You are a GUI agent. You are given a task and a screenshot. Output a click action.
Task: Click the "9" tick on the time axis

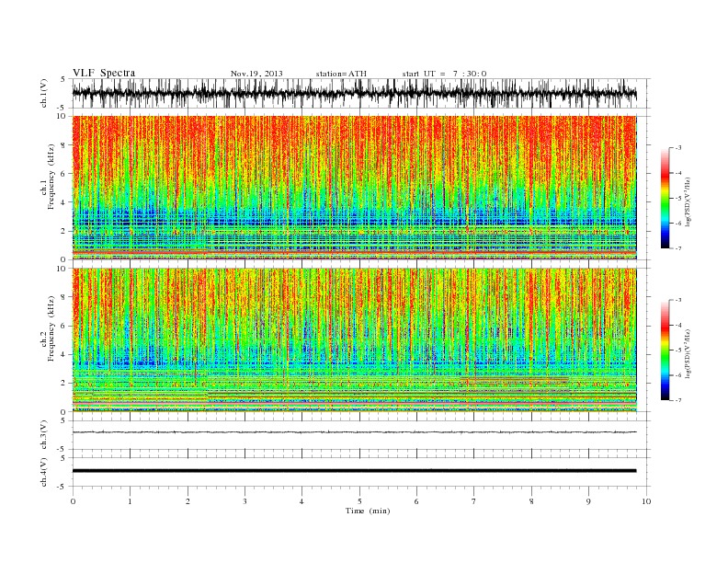588,501
